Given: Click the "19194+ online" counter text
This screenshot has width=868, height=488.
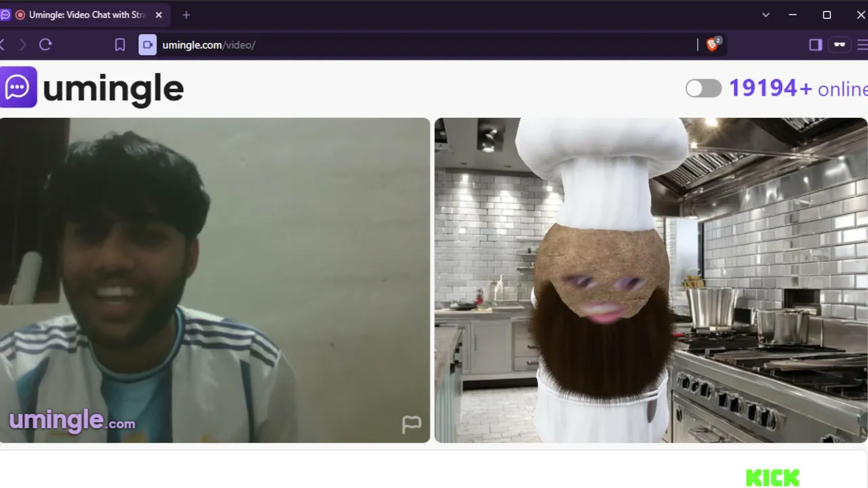Looking at the screenshot, I should point(798,88).
